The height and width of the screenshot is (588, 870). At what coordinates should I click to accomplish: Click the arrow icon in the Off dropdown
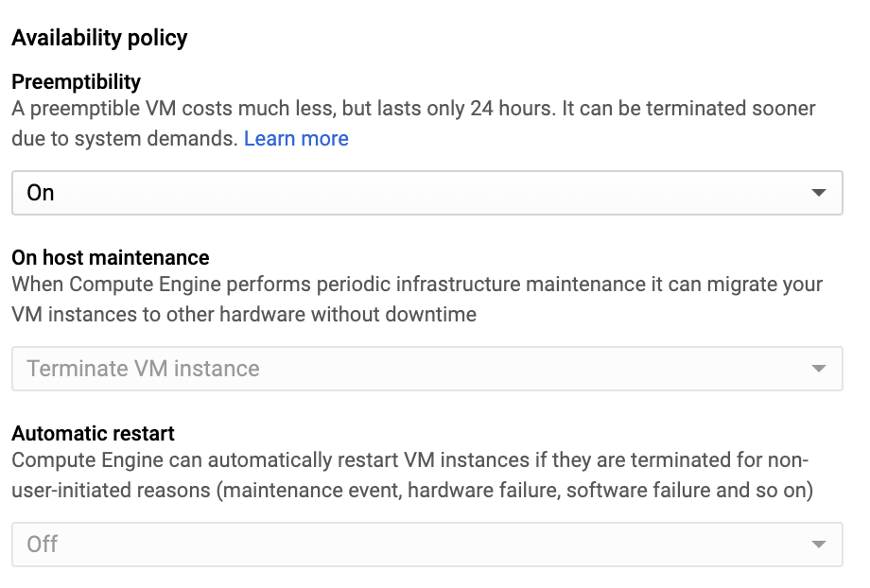tap(819, 545)
